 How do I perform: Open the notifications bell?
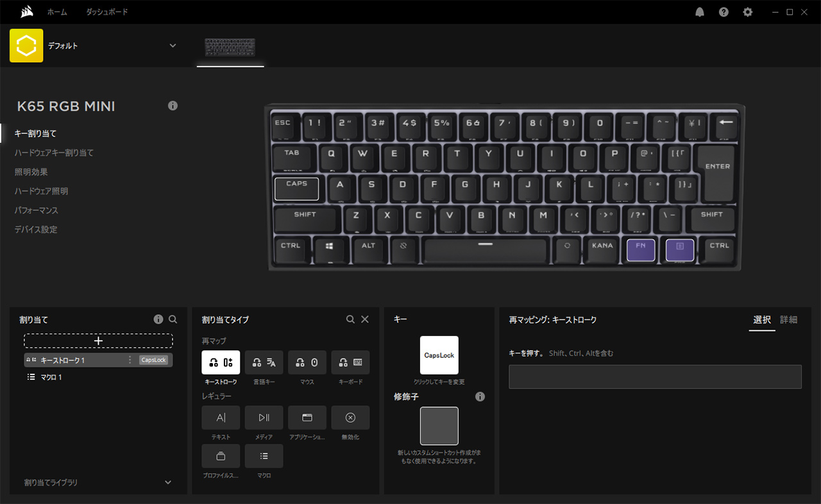click(x=700, y=12)
